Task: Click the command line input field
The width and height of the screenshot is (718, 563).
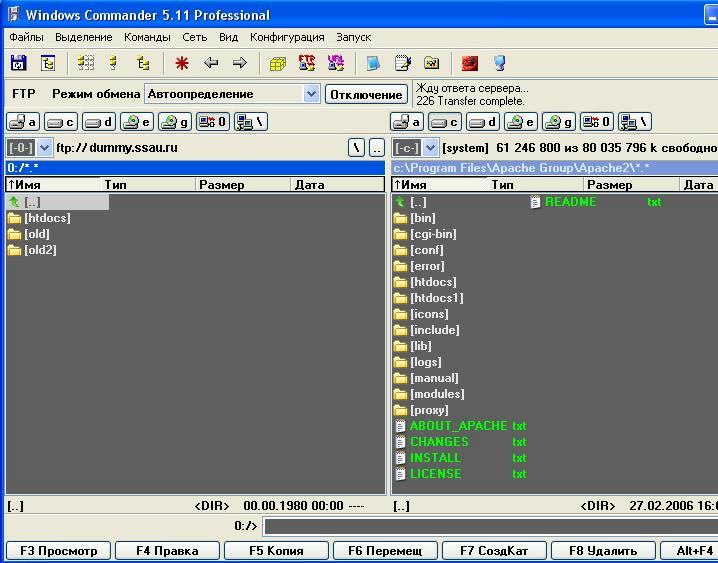Action: pyautogui.click(x=491, y=526)
